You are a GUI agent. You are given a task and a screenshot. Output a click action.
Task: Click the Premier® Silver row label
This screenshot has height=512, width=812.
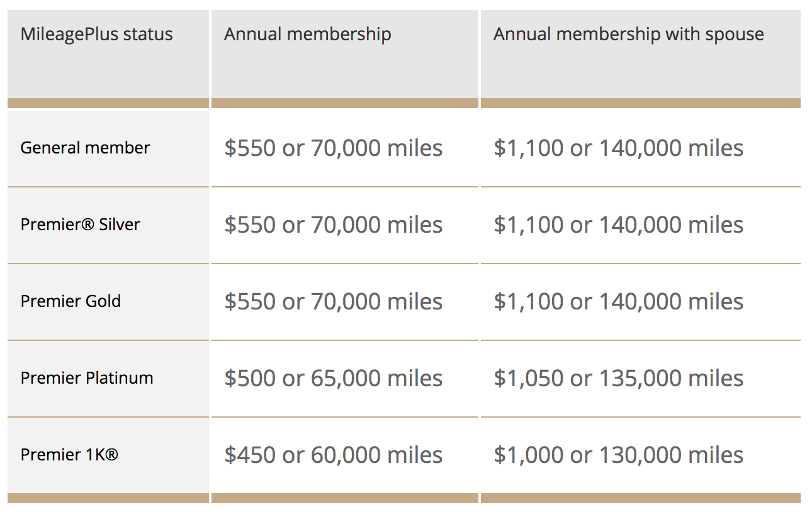tap(80, 225)
